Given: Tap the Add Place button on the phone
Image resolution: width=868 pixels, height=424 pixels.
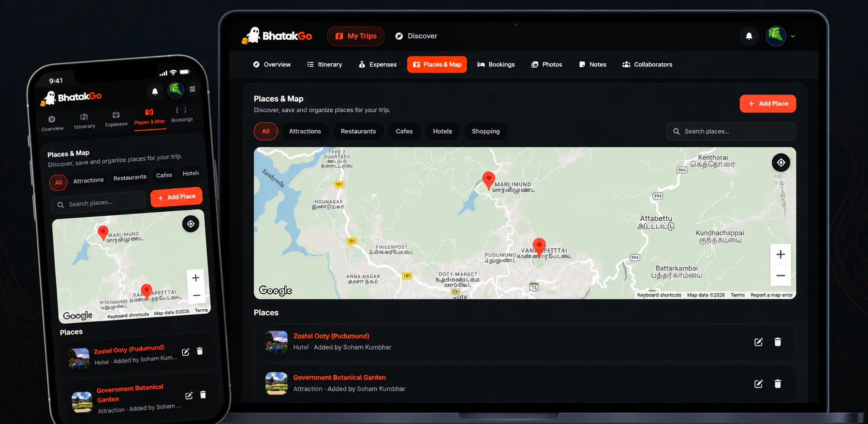Looking at the screenshot, I should point(177,197).
